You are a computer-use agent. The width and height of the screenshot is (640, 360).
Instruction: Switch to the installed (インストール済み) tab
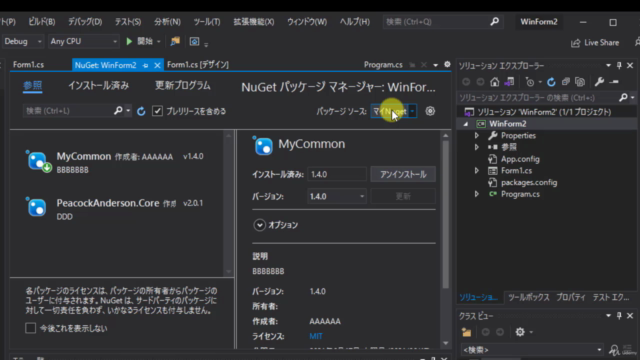coord(98,85)
